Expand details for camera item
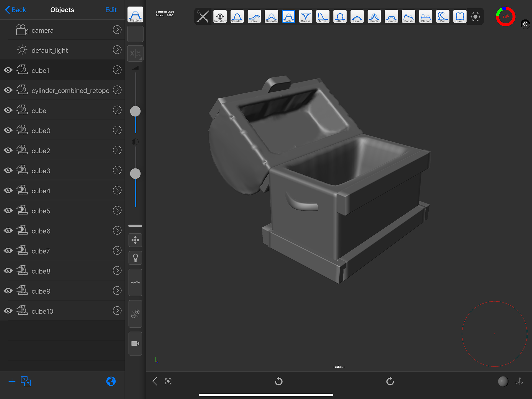This screenshot has width=532, height=399. [117, 30]
